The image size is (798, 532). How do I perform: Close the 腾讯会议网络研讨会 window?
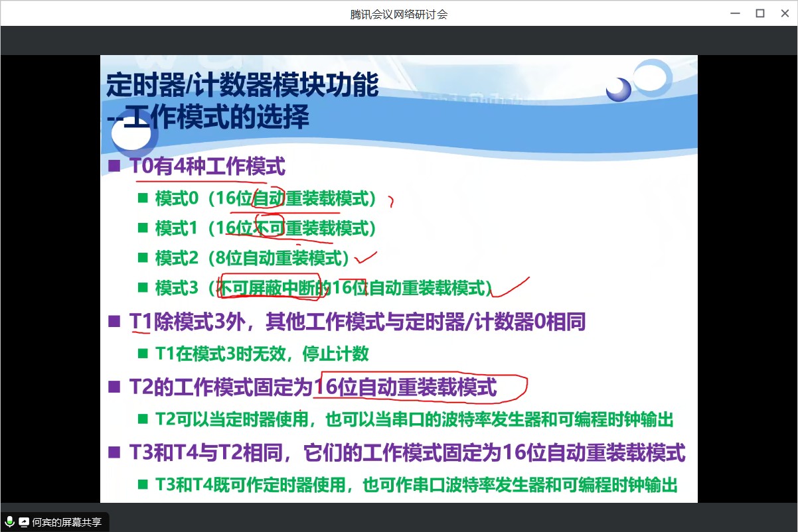[x=785, y=13]
